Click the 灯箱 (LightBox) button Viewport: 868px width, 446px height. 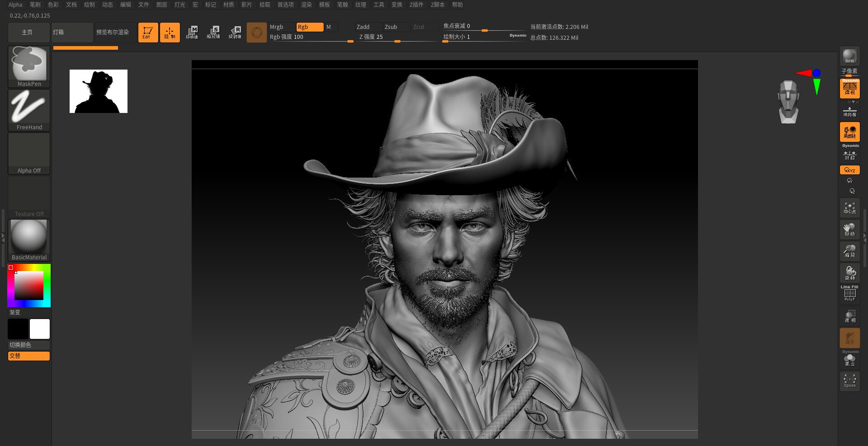tap(72, 33)
